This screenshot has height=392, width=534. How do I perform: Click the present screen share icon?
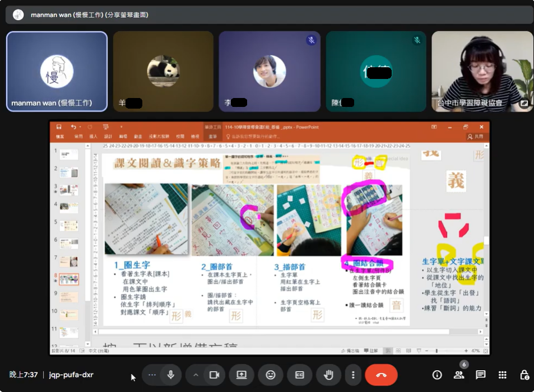click(x=242, y=375)
